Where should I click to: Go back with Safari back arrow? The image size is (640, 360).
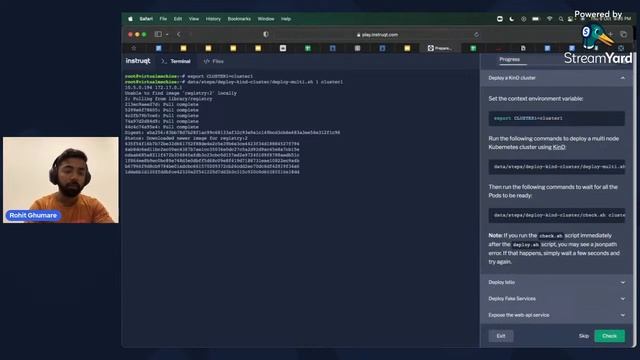(x=179, y=35)
